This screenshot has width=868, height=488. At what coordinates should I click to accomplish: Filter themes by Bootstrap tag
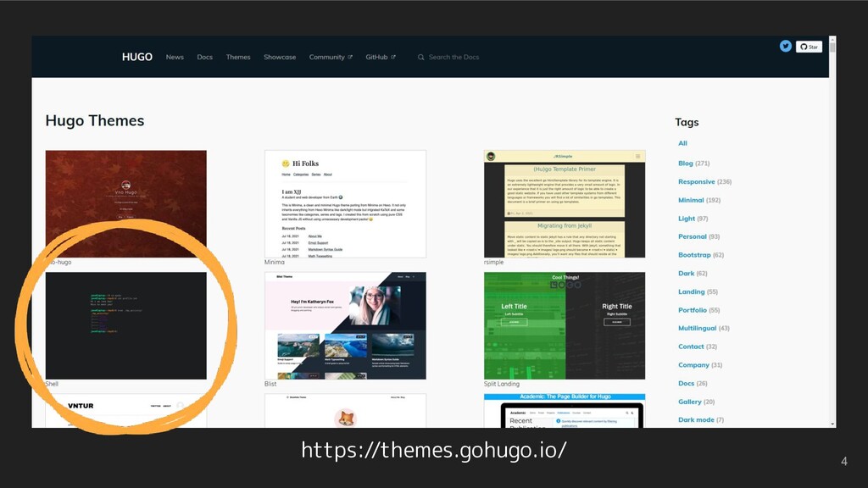[x=701, y=255]
